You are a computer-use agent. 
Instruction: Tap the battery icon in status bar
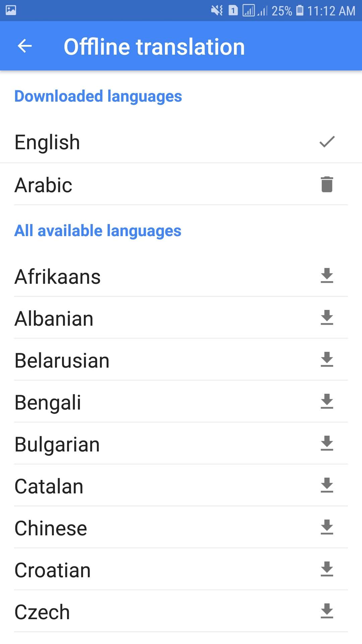tap(300, 10)
